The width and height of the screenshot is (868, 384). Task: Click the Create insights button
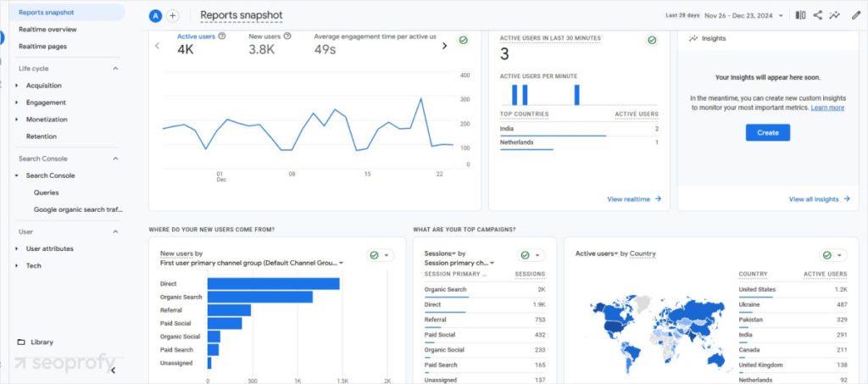point(767,133)
